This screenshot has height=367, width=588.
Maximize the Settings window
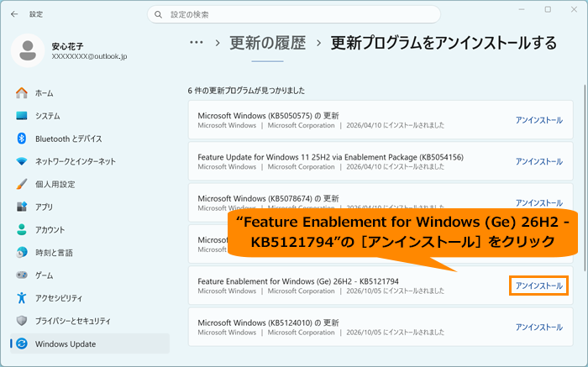coord(548,10)
